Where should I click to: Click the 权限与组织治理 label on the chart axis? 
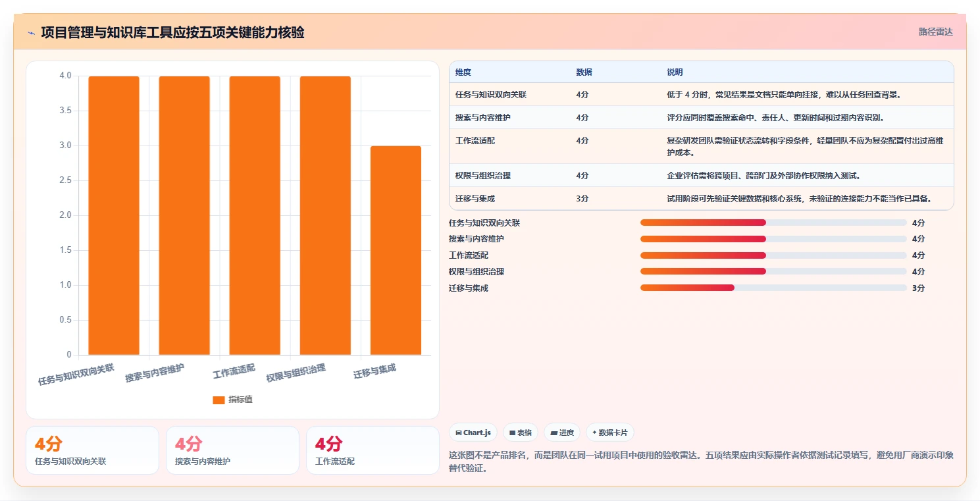tap(296, 373)
